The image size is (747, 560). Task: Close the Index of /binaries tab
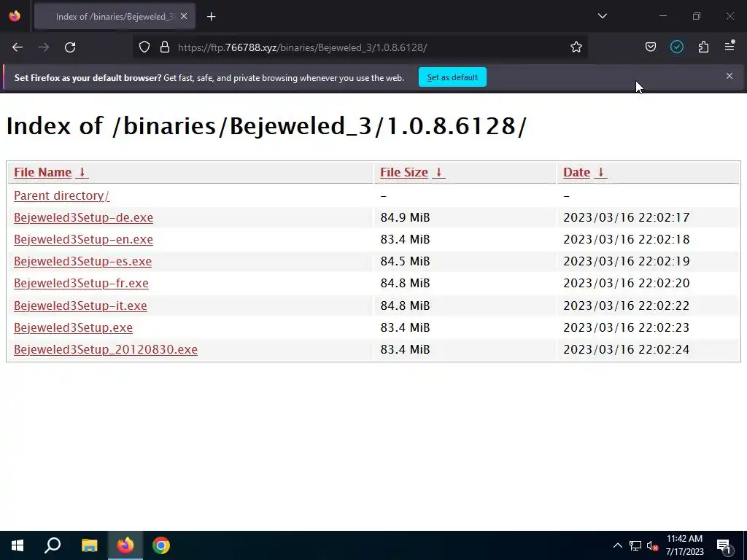184,16
